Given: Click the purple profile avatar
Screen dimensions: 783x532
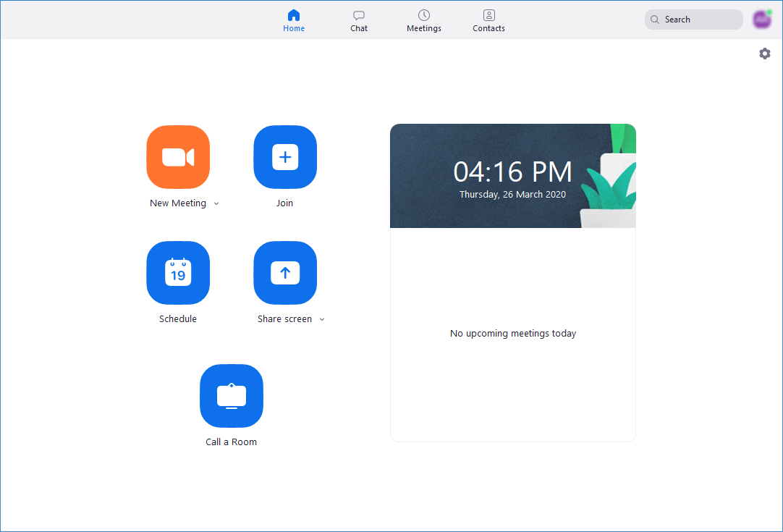Looking at the screenshot, I should pyautogui.click(x=762, y=20).
